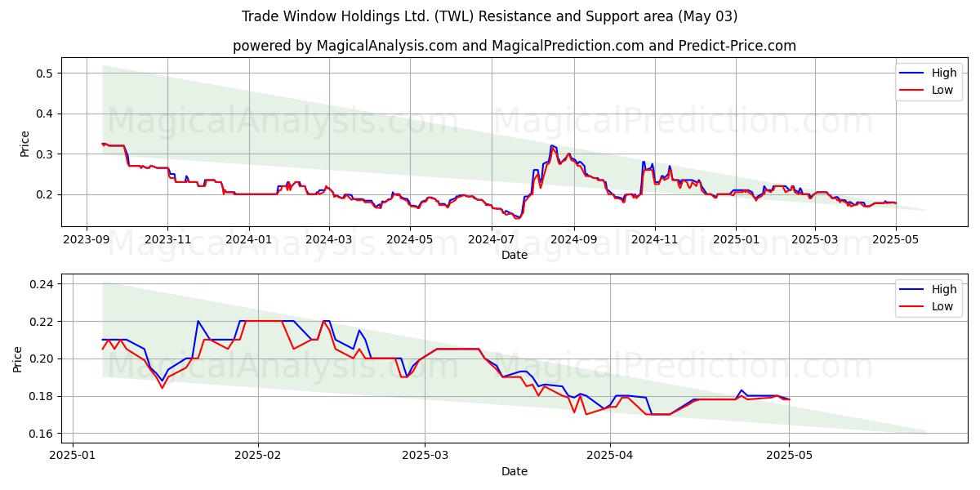Click the 'powered by MagicalAnalysis.com' subtitle
This screenshot has width=980, height=490.
pos(514,46)
